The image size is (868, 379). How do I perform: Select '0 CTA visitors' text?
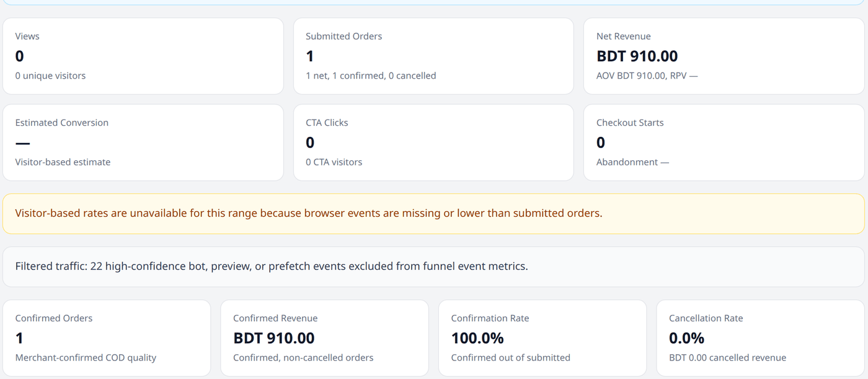334,162
